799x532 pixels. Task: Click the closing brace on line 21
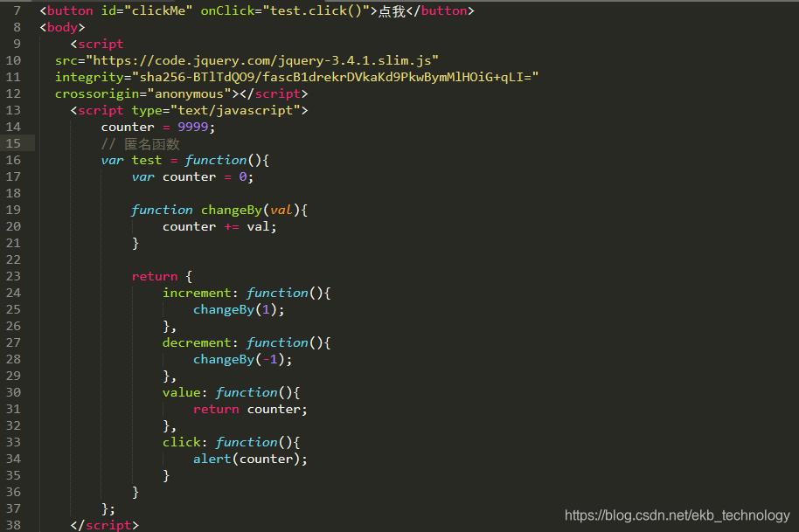click(135, 244)
